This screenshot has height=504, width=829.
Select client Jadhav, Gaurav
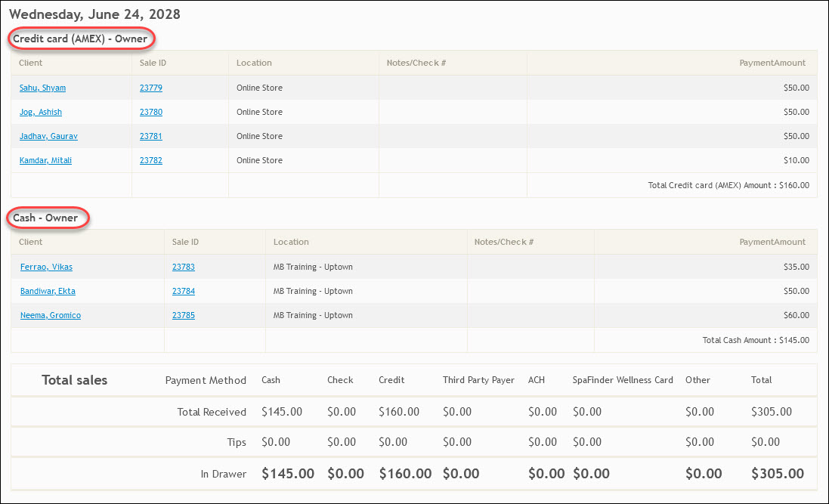tap(48, 136)
